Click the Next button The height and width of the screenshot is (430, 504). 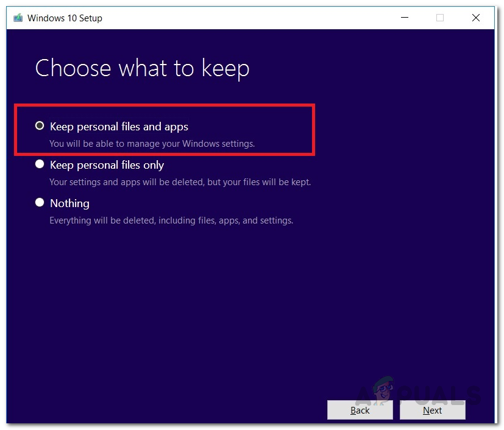432,410
